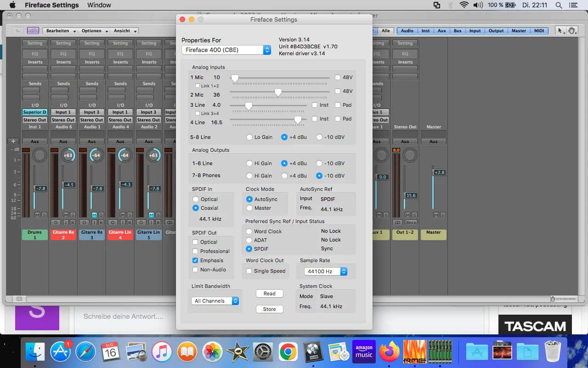
Task: Enable 48V phantom power for 1 Mic
Action: (338, 78)
